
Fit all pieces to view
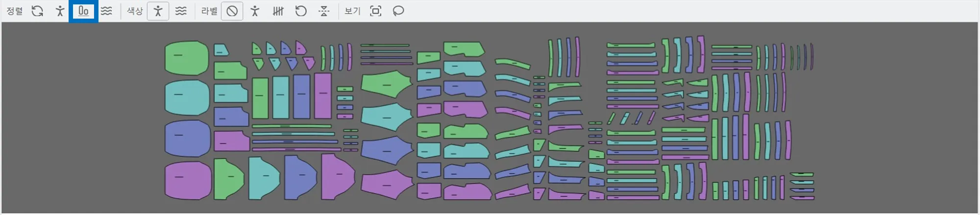point(375,11)
